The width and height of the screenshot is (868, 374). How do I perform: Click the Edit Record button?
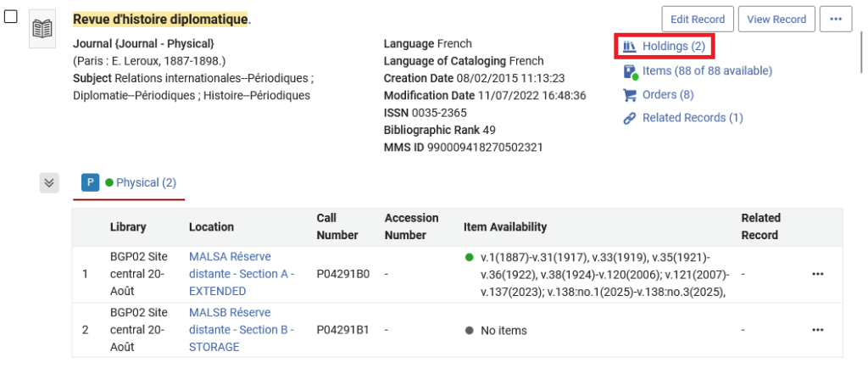(697, 19)
